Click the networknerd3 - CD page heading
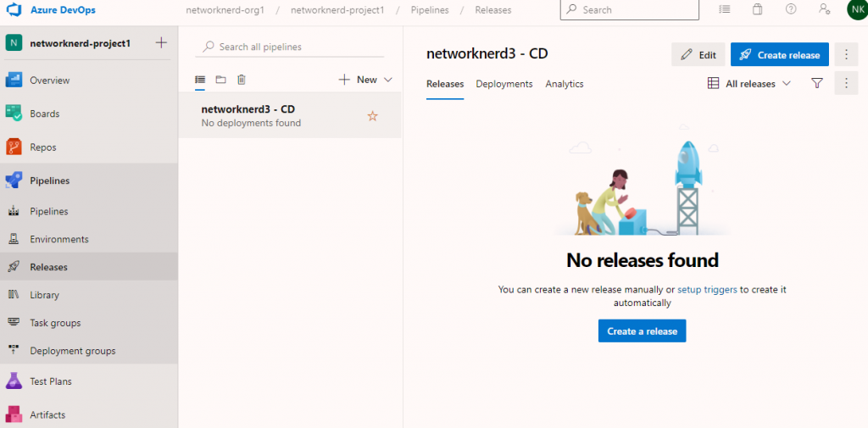868x428 pixels. (x=487, y=53)
